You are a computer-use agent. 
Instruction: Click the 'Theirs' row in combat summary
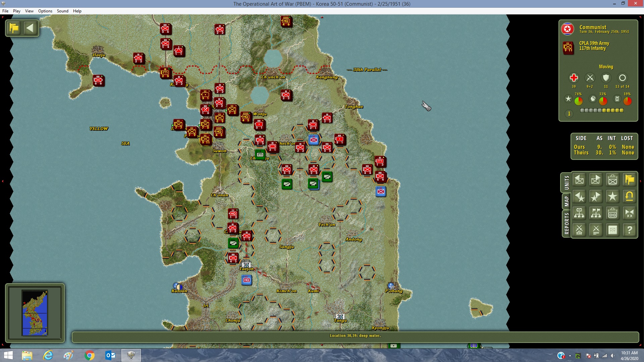pos(604,153)
